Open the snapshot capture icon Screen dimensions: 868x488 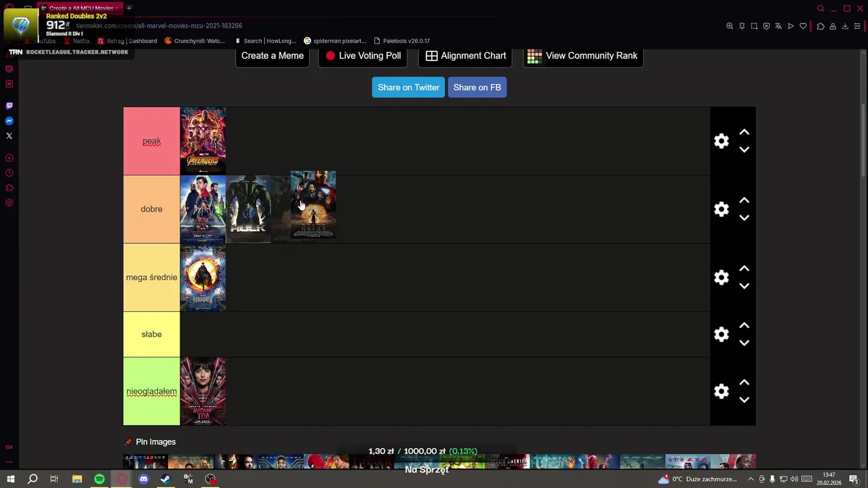click(x=754, y=26)
